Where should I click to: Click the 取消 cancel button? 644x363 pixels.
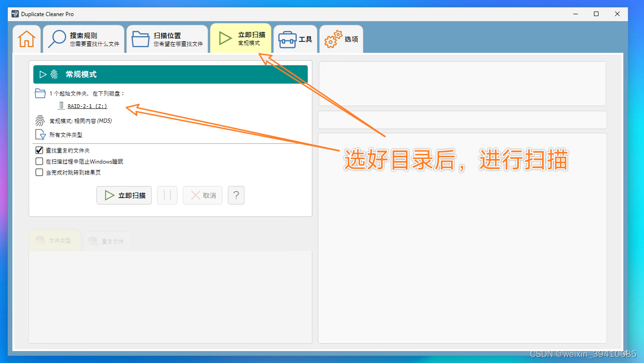203,195
